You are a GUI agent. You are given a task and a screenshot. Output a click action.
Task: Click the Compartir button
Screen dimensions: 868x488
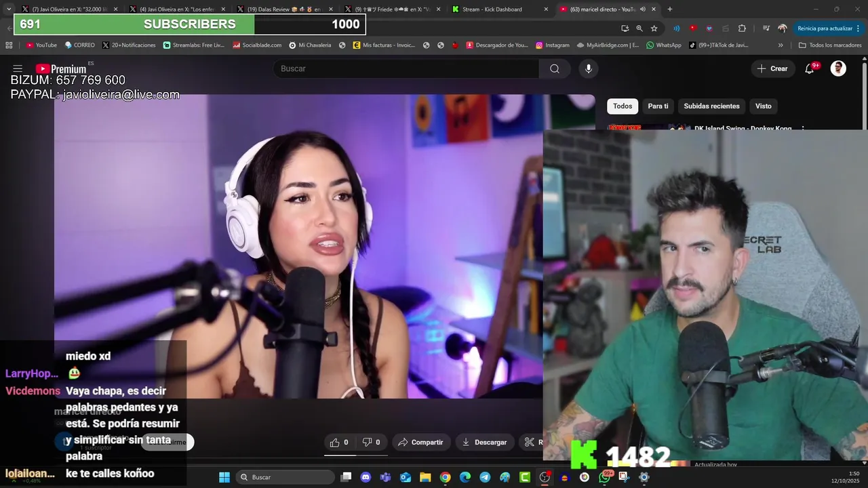tap(420, 442)
